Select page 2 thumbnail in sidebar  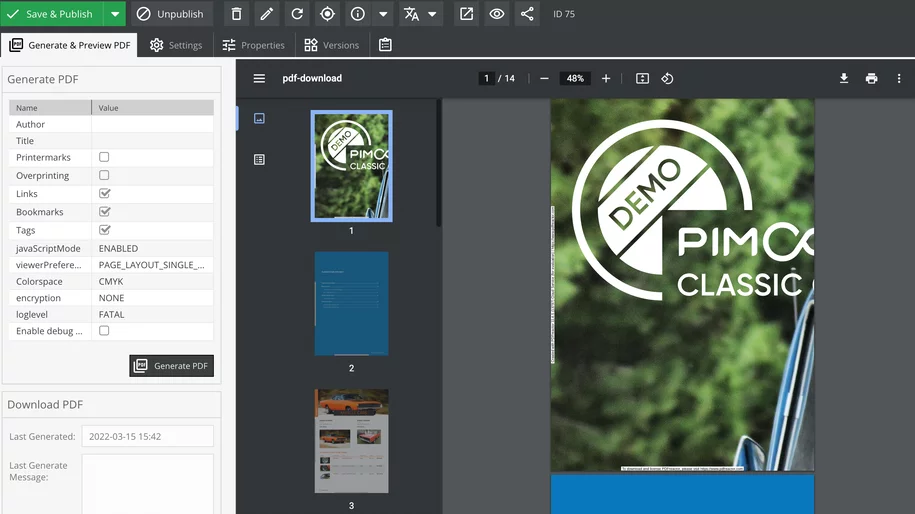351,304
